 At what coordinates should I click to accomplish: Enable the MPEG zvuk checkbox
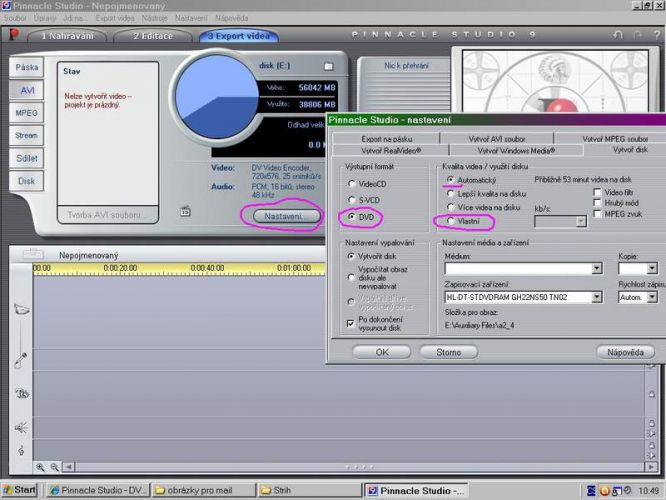tap(597, 214)
